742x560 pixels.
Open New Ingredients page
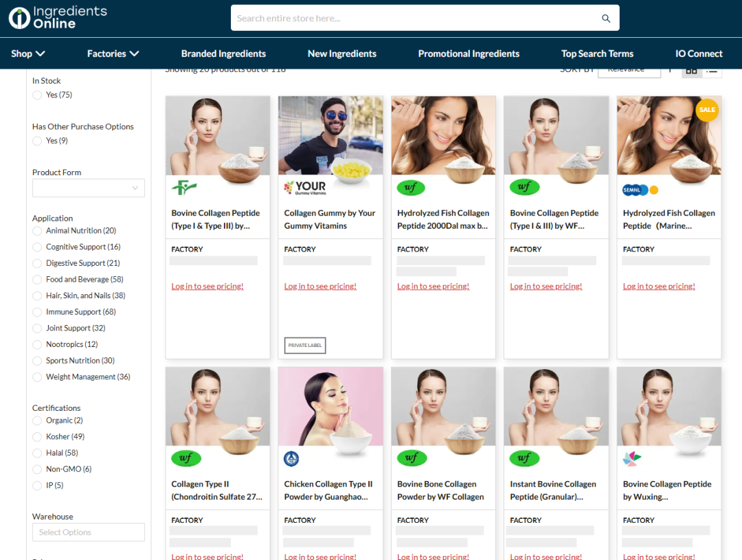[x=342, y=54]
